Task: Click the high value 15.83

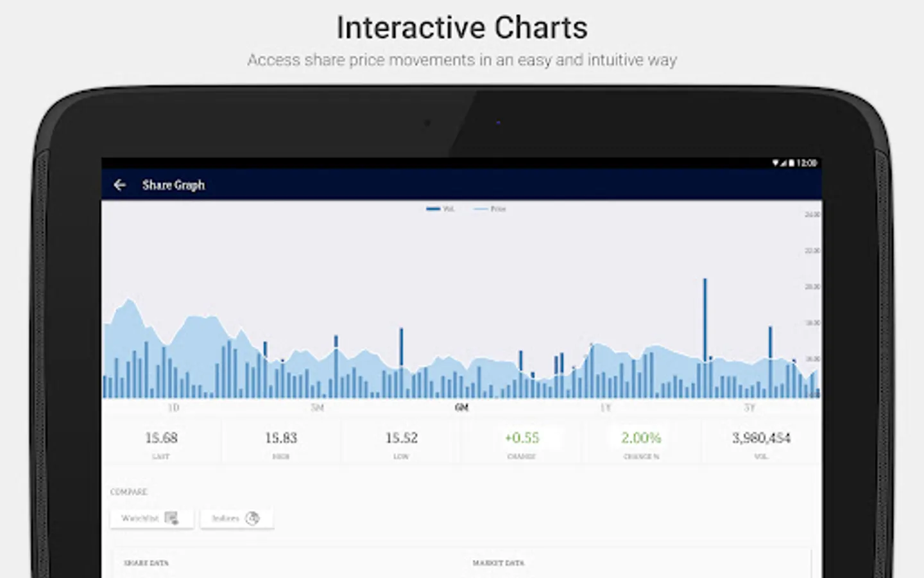Action: point(281,438)
